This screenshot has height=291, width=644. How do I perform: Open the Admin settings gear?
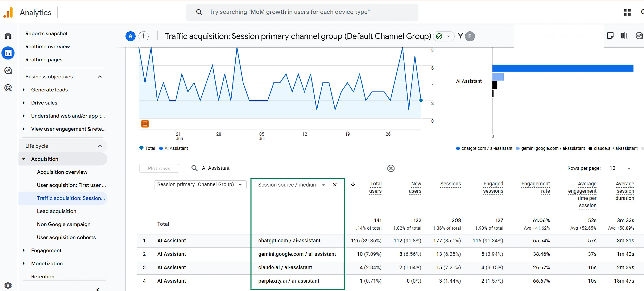[x=8, y=285]
